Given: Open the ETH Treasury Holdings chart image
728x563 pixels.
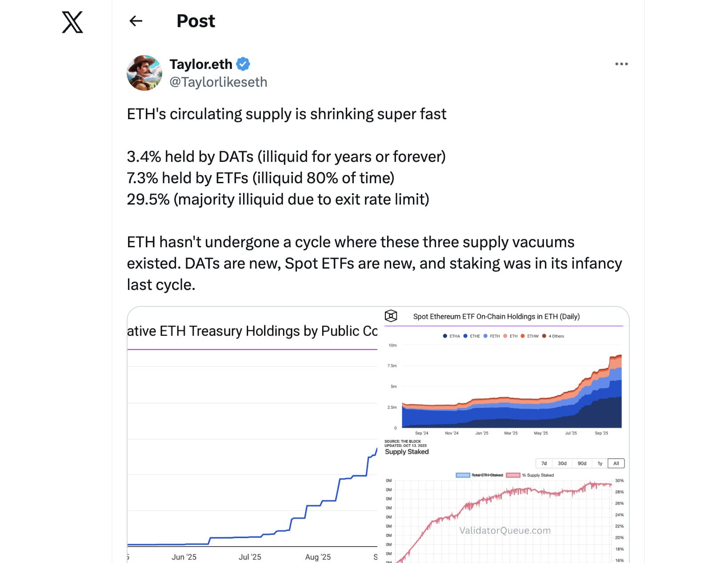Looking at the screenshot, I should pyautogui.click(x=252, y=445).
